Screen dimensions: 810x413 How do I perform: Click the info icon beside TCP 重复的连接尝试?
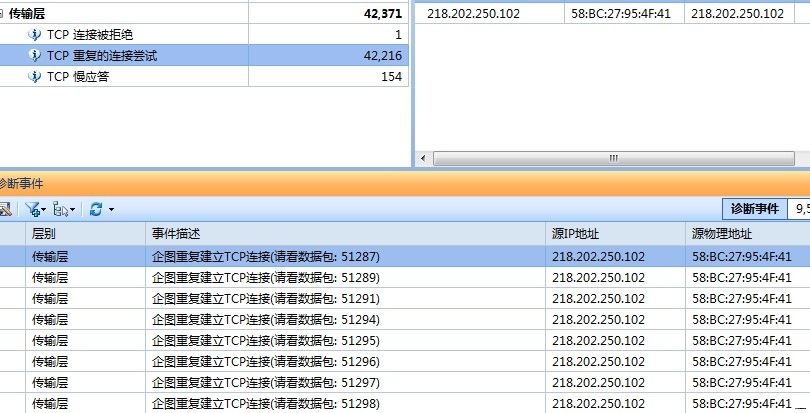[35, 56]
